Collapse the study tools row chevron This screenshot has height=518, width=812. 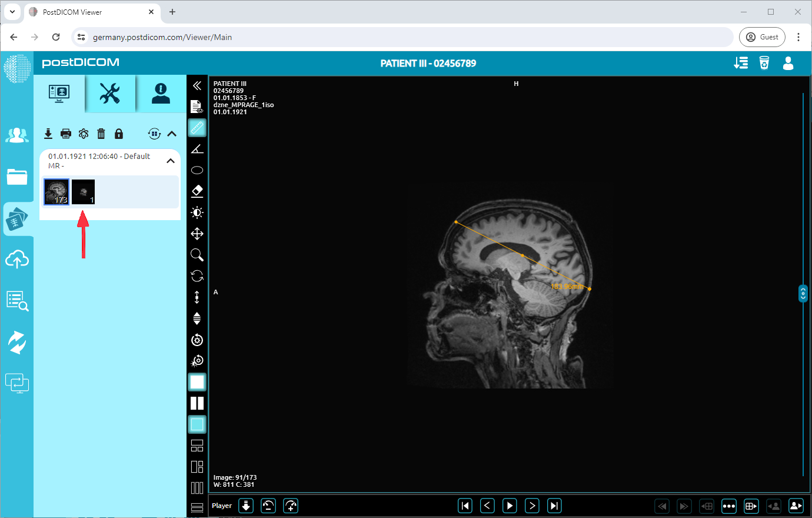point(172,134)
